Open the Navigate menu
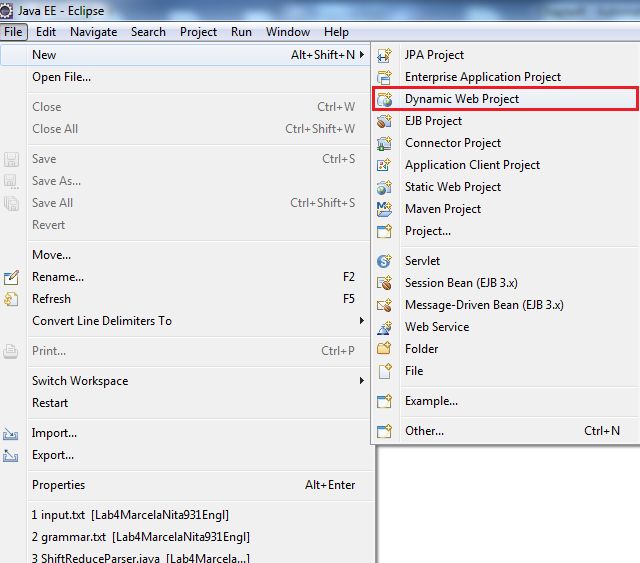Image resolution: width=640 pixels, height=563 pixels. pos(93,32)
